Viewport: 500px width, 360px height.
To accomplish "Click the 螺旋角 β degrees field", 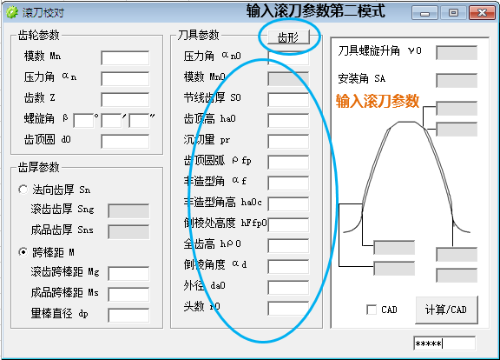I will click(x=84, y=121).
